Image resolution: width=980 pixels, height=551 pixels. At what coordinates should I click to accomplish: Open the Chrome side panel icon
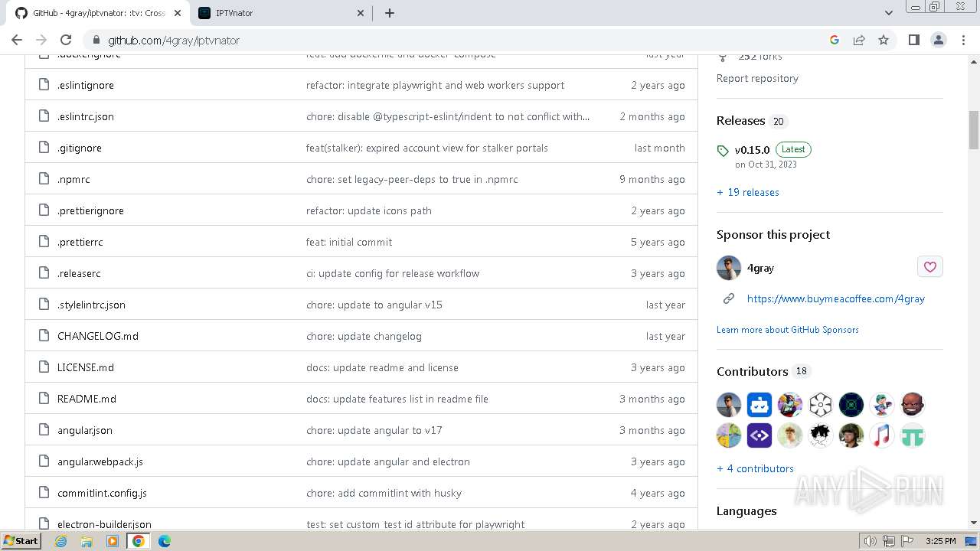point(913,40)
